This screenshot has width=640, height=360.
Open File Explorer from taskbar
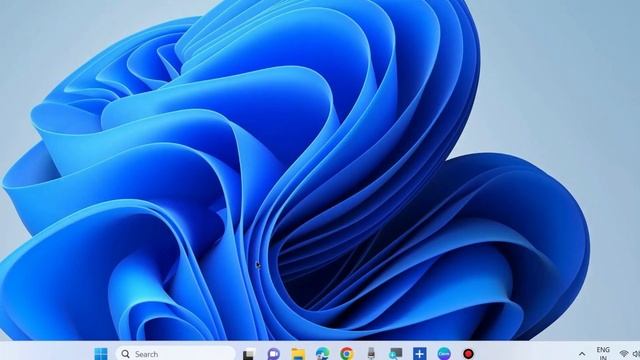[298, 354]
